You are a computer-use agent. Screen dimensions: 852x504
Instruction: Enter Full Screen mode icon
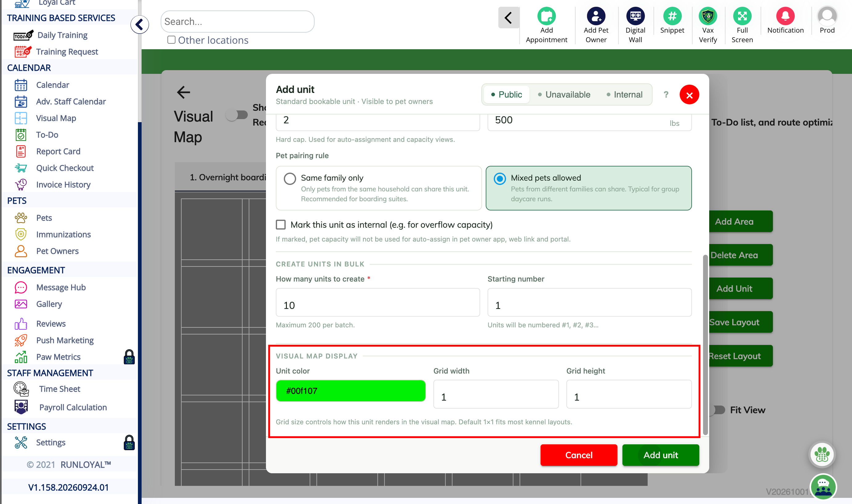click(742, 16)
